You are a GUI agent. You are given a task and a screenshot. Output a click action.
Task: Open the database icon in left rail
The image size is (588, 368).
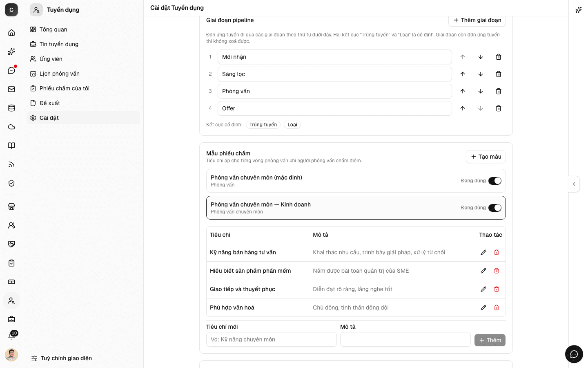11,108
